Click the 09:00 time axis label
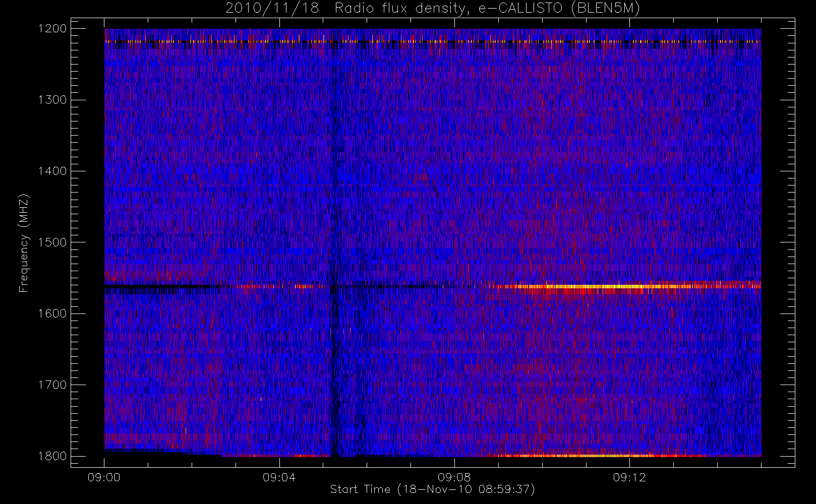Screen dimensions: 816x504 tap(104, 477)
